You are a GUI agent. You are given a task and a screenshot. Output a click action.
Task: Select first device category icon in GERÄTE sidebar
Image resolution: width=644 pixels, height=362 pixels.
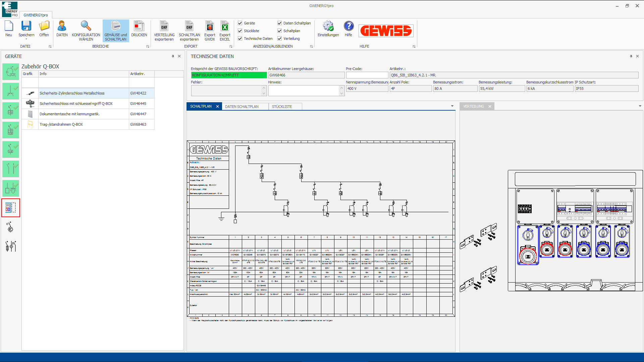[x=11, y=72]
